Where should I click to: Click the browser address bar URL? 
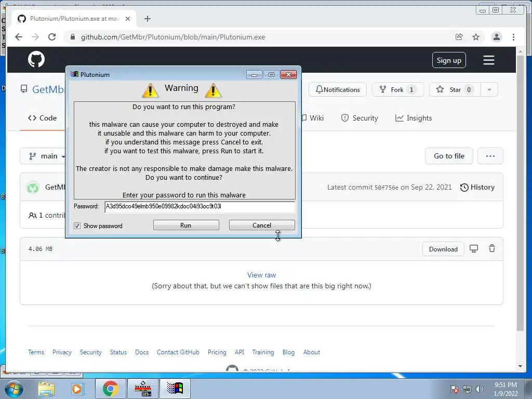(172, 37)
